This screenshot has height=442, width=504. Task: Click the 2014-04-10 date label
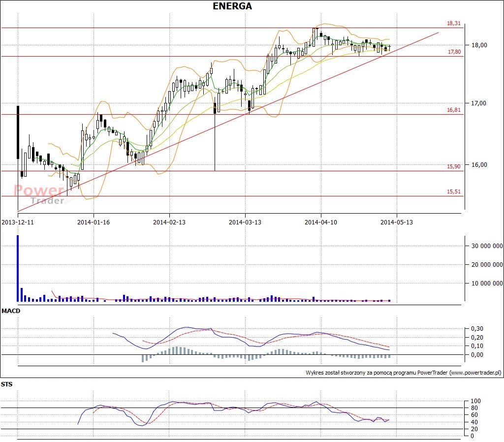tap(321, 222)
